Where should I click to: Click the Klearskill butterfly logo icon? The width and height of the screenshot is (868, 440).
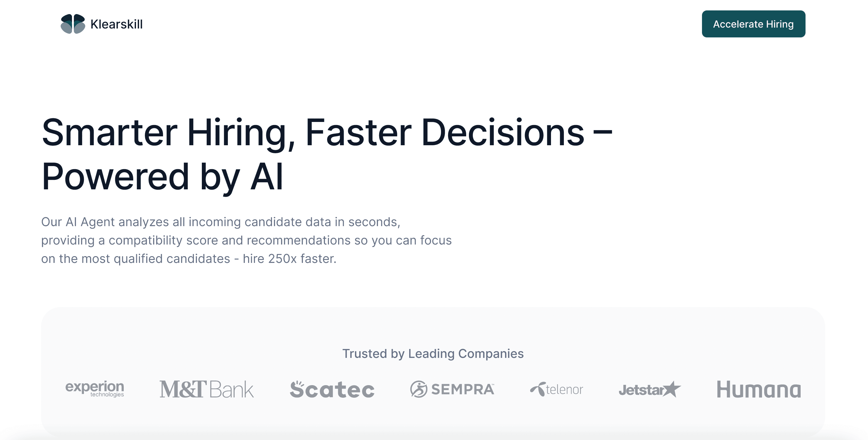click(73, 24)
